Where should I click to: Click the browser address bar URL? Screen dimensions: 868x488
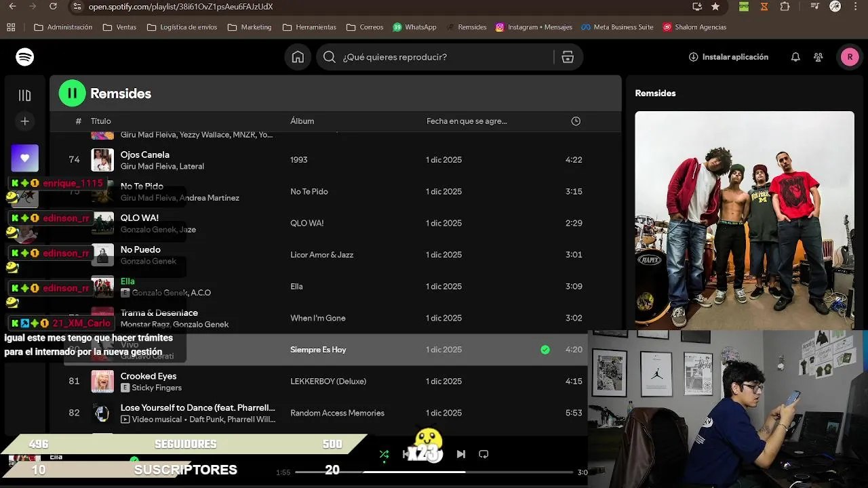[180, 7]
